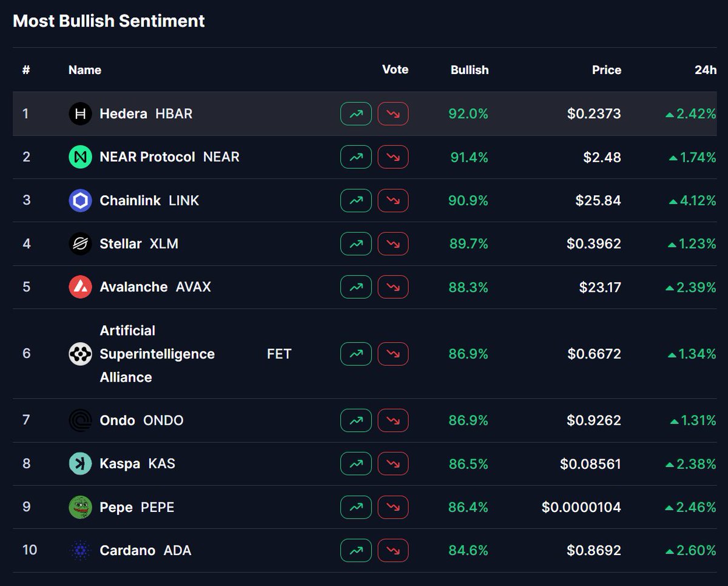Vote bullish on Ondo
728x586 pixels.
(x=356, y=420)
